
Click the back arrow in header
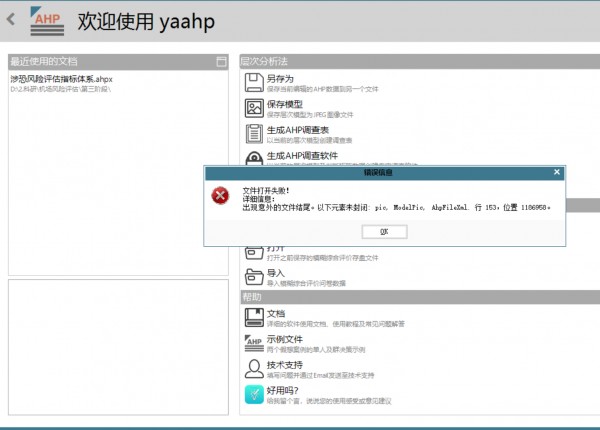pos(11,19)
